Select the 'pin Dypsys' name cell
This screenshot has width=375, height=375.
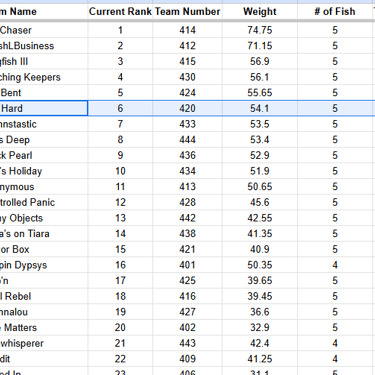click(44, 265)
